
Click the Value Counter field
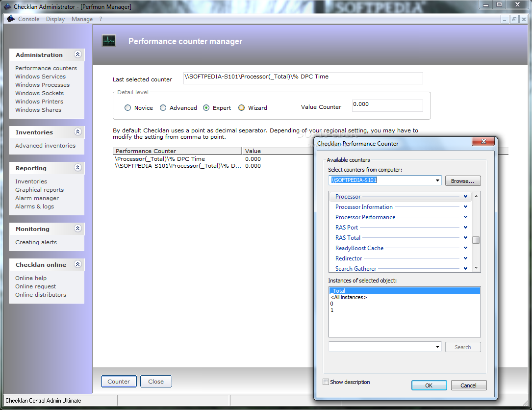pyautogui.click(x=387, y=105)
